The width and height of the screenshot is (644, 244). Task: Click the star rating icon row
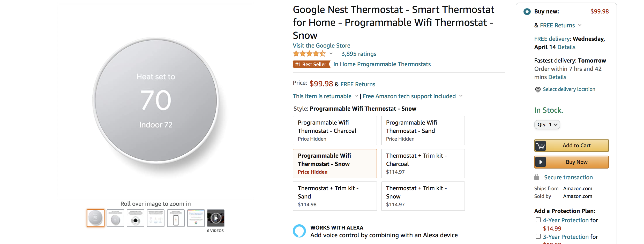click(x=309, y=54)
